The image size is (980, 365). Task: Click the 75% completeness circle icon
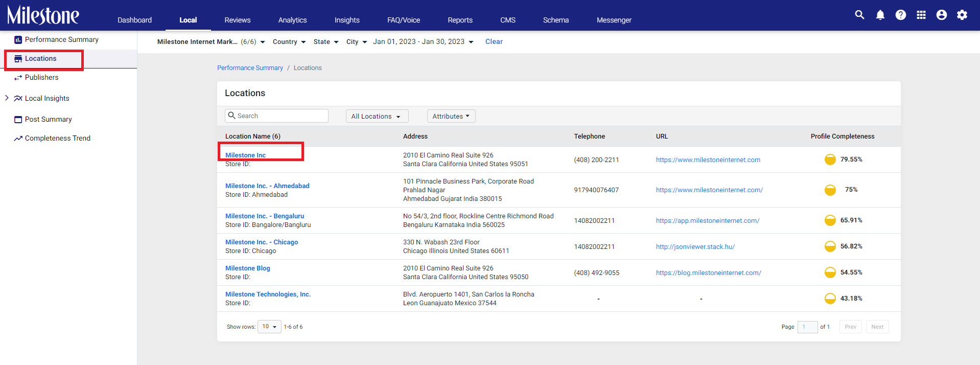tap(830, 190)
